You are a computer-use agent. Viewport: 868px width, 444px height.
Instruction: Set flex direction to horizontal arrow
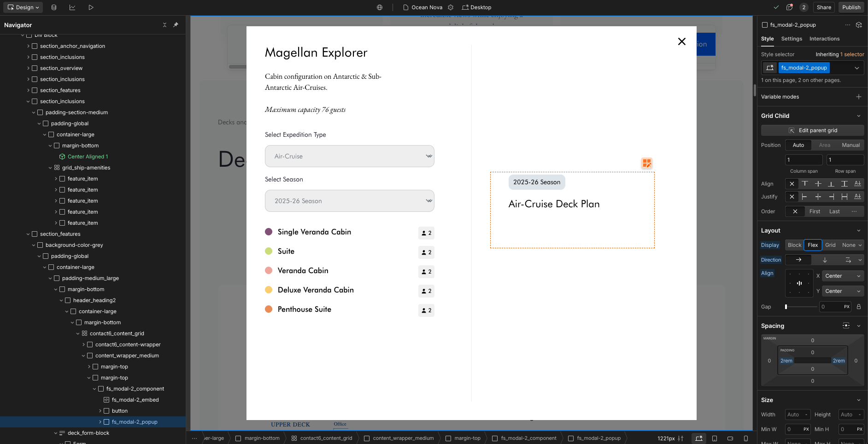coord(798,260)
